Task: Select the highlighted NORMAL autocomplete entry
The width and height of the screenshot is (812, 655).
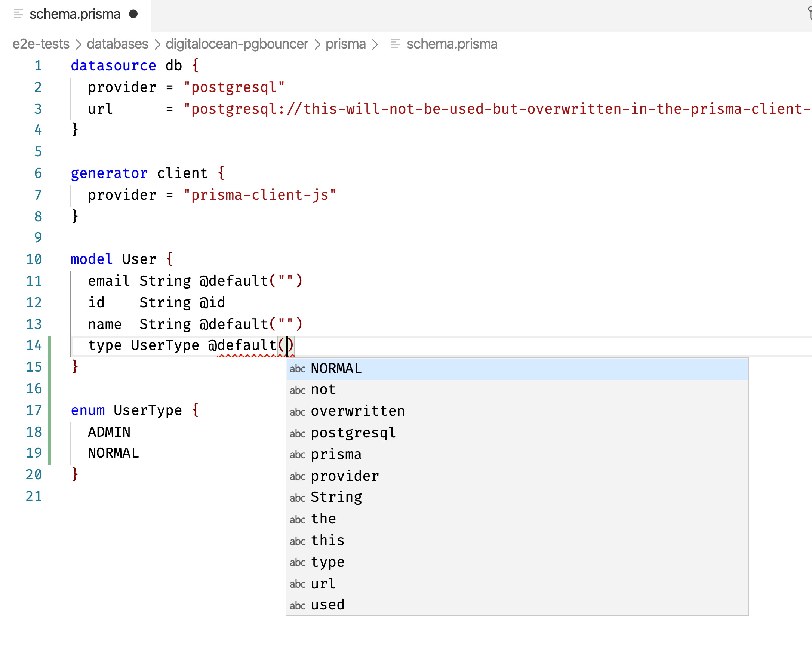Action: pyautogui.click(x=335, y=368)
